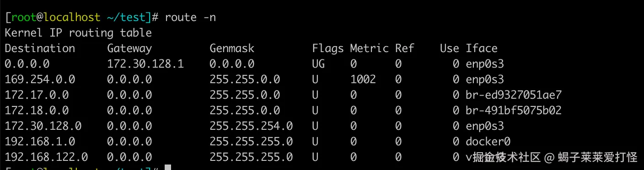Click the "Ref" column header
The height and width of the screenshot is (170, 644).
tap(405, 48)
